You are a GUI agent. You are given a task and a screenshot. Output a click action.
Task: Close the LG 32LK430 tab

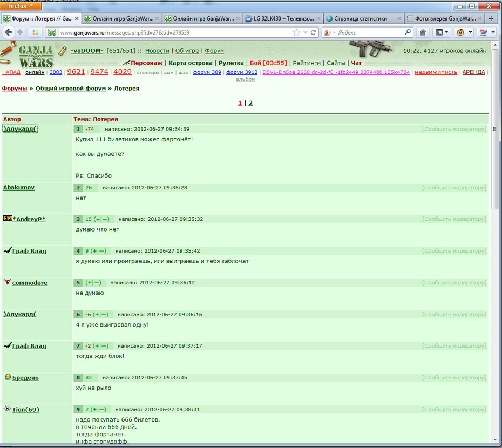[318, 19]
